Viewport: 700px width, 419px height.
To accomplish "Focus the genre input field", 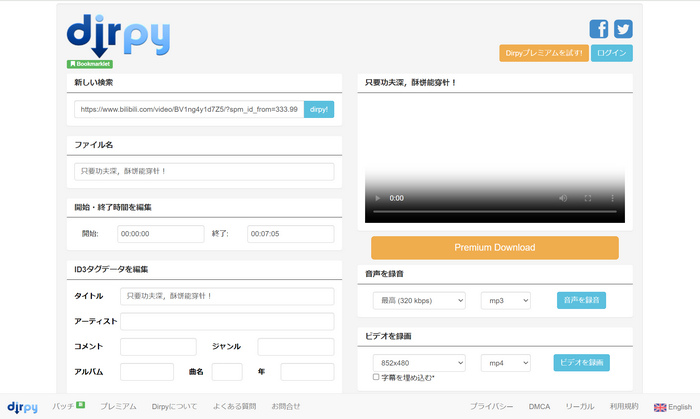I will [x=296, y=347].
